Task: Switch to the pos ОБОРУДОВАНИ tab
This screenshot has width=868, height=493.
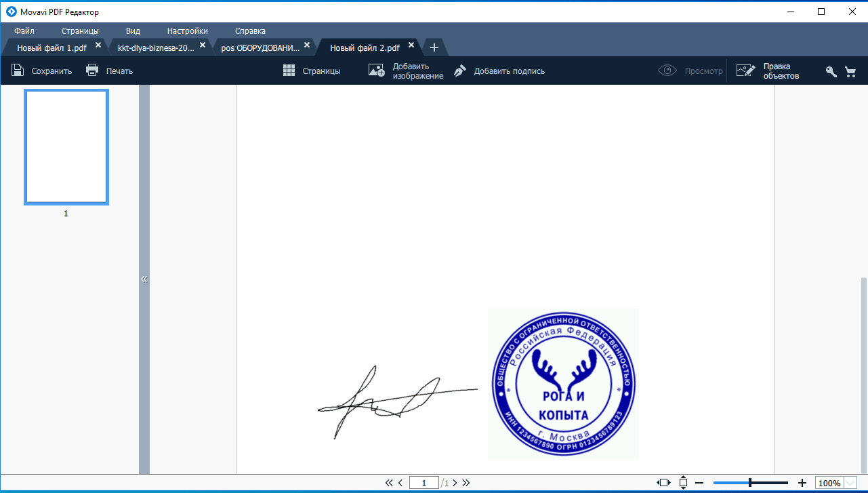Action: pyautogui.click(x=260, y=47)
